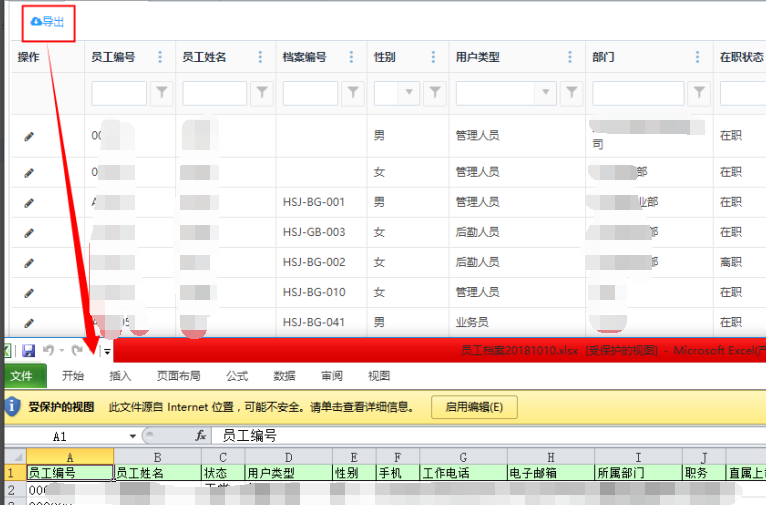
Task: Select column header G in Excel sheet
Action: click(x=462, y=457)
